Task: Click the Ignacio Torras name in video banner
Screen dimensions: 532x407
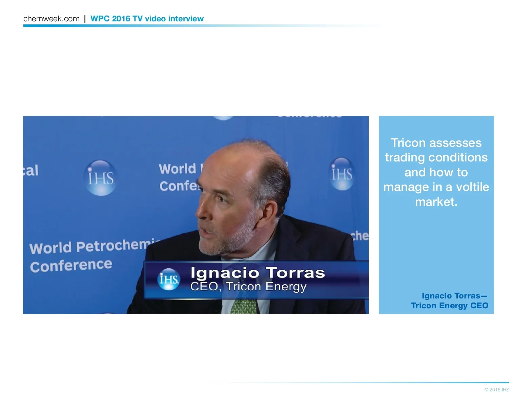Action: 258,273
